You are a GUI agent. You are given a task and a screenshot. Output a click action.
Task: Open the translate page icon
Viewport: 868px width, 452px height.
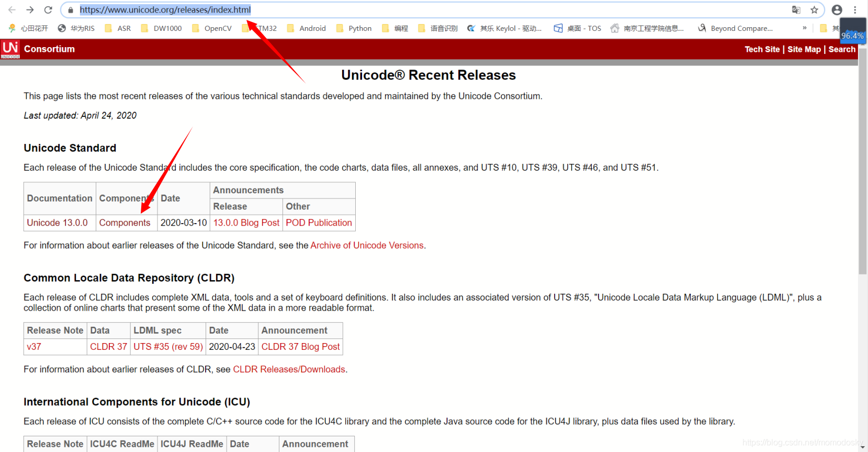796,10
